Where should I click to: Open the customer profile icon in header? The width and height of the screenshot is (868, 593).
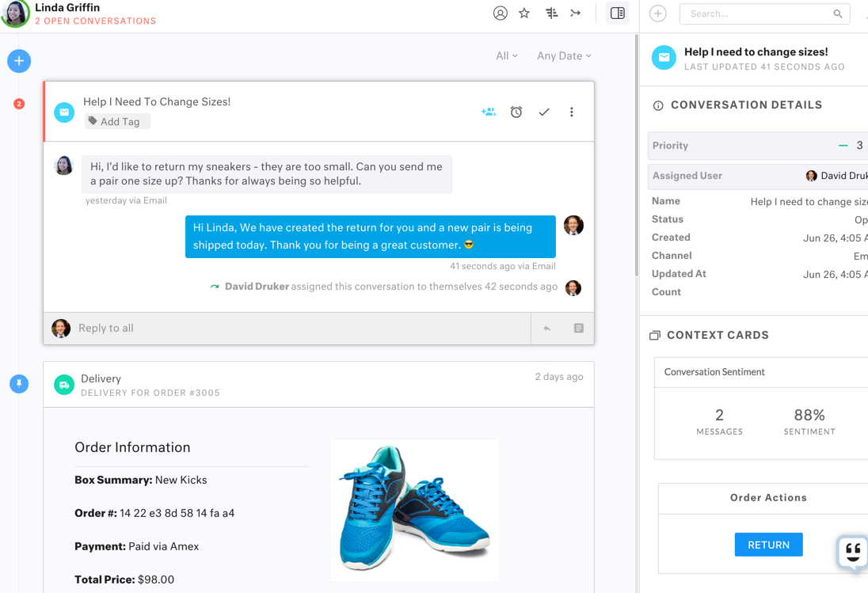(x=500, y=13)
